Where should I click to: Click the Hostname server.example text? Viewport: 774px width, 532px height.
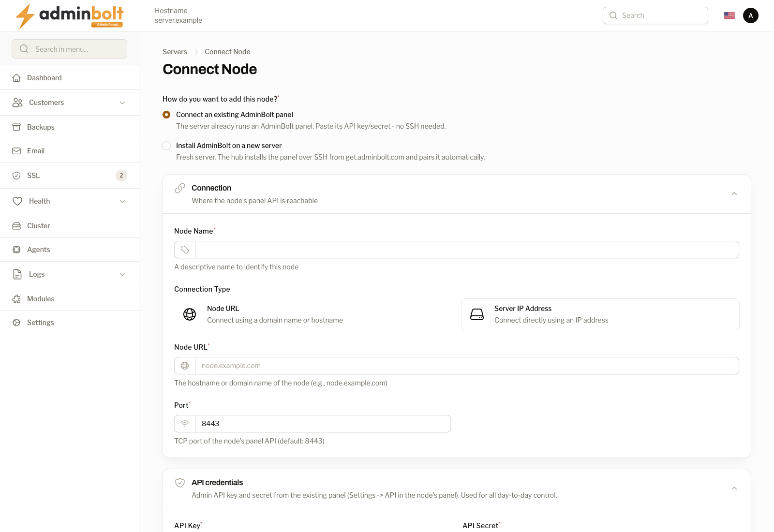(179, 15)
